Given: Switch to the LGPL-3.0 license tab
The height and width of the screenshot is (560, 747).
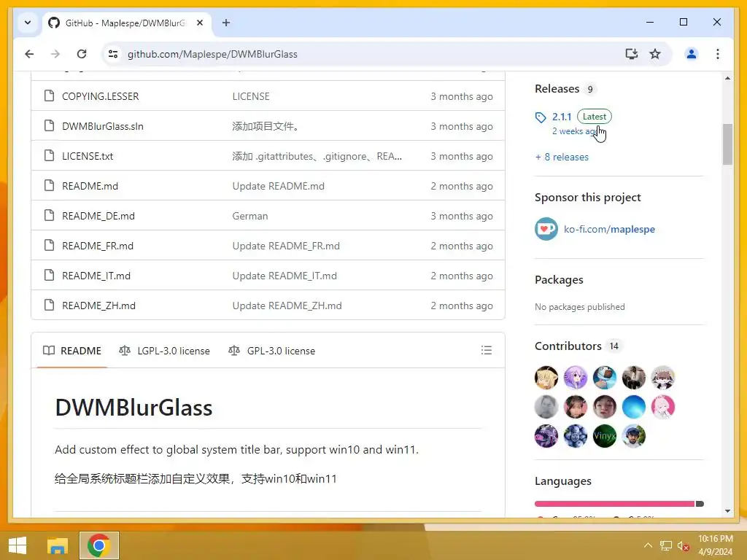Looking at the screenshot, I should point(164,351).
